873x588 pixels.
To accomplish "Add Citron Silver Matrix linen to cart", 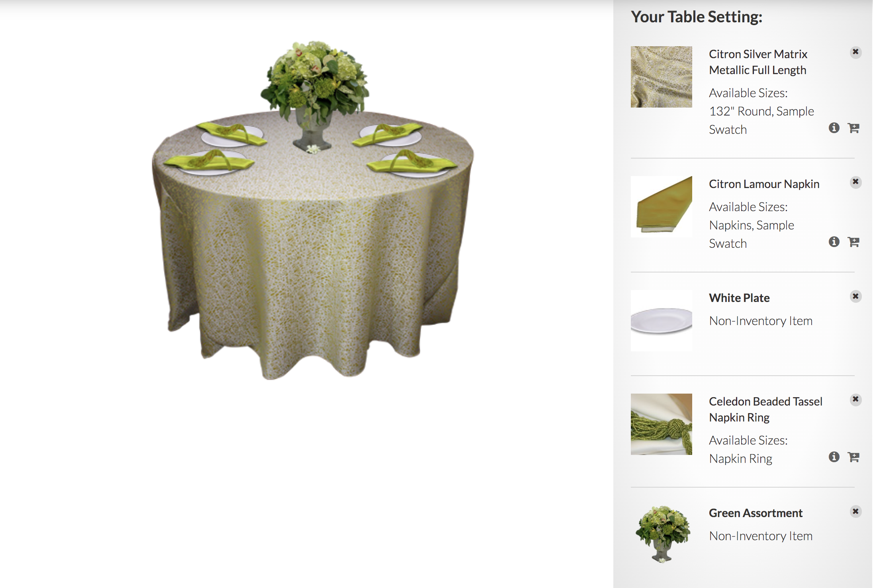I will [x=853, y=128].
